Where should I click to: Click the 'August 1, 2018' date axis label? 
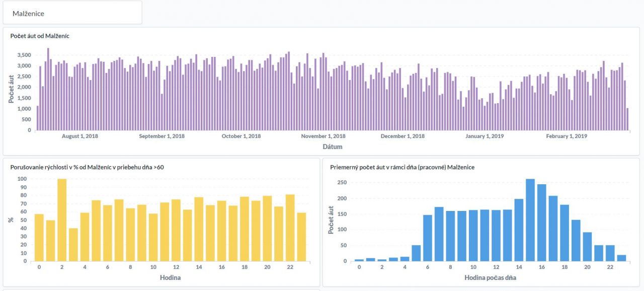(x=79, y=136)
